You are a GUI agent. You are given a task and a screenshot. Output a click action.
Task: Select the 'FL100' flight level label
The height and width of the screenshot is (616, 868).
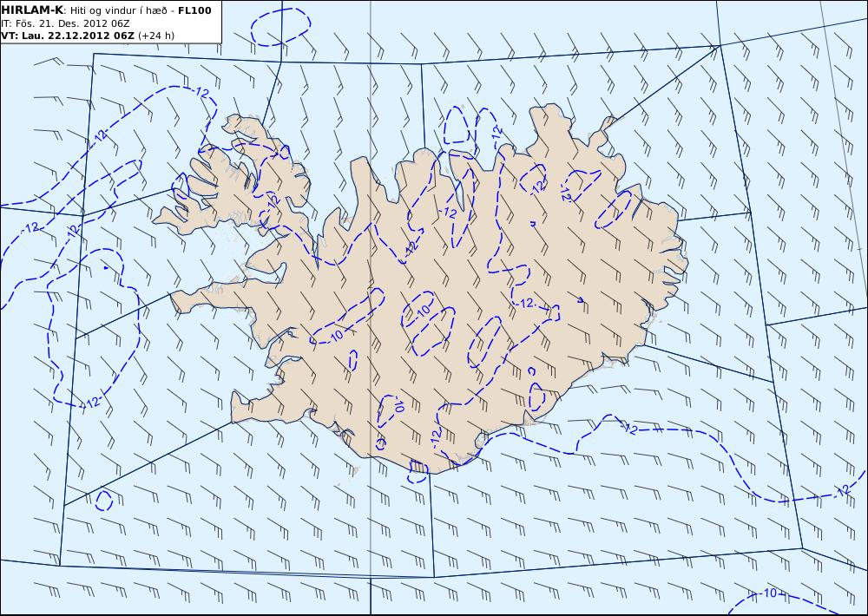[x=194, y=10]
